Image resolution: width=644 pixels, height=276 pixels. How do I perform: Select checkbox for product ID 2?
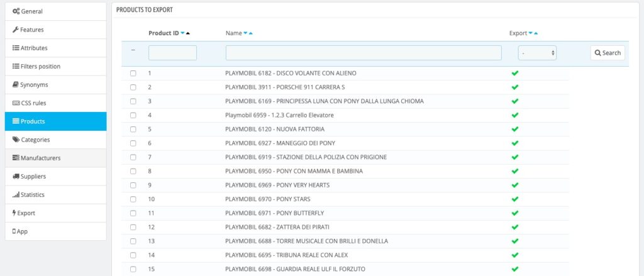133,87
